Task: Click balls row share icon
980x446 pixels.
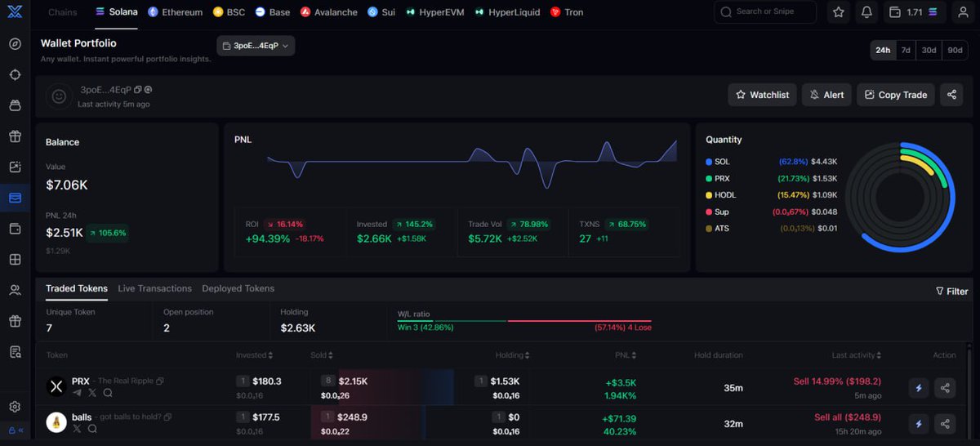Action: pyautogui.click(x=945, y=424)
